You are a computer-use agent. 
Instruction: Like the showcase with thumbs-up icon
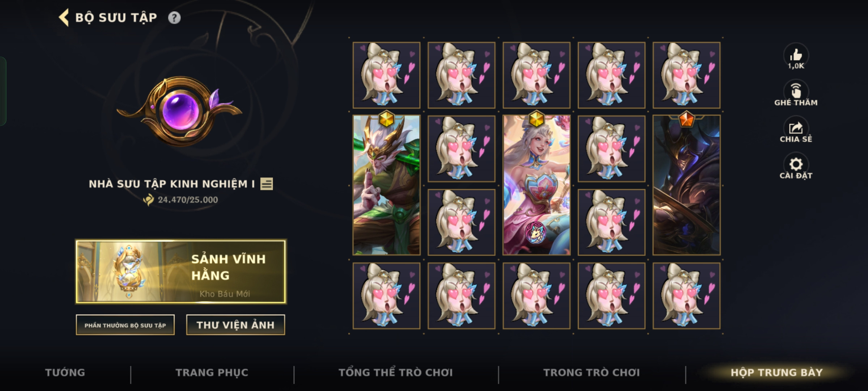pyautogui.click(x=796, y=55)
